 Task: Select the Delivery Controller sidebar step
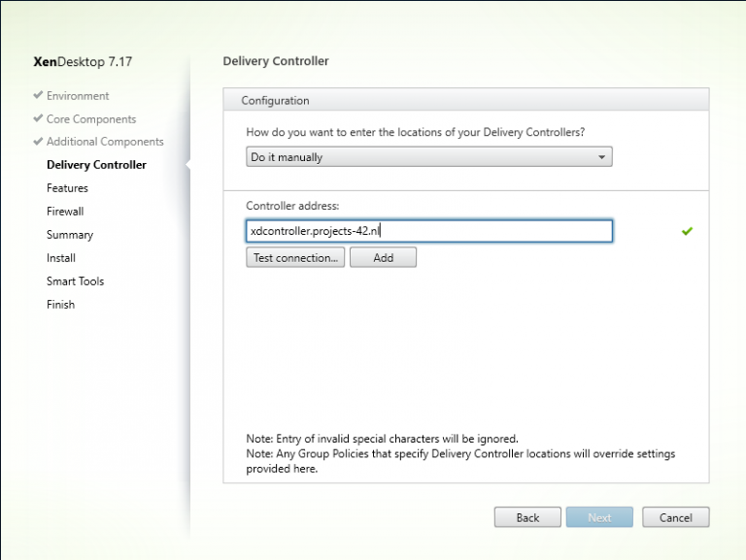tap(96, 165)
